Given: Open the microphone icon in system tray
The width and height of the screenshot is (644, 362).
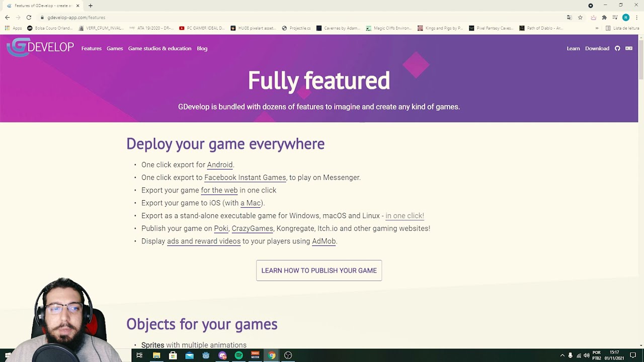Looking at the screenshot, I should pos(570,355).
